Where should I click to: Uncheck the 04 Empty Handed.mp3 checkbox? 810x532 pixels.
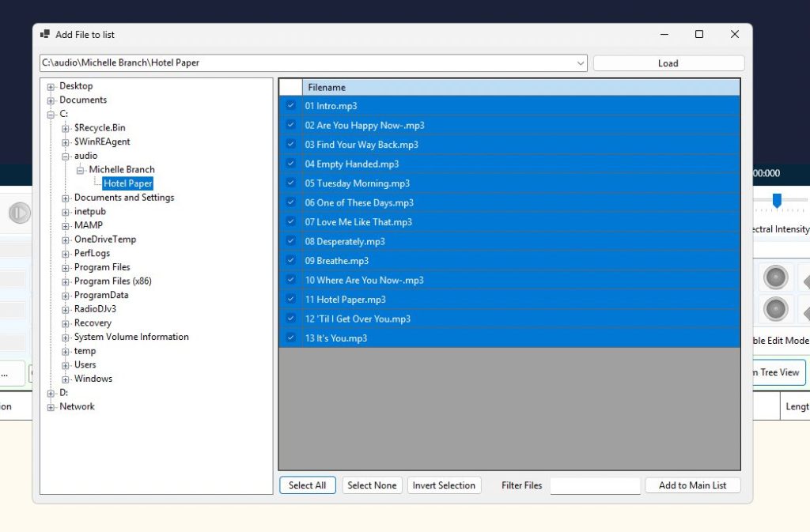(290, 164)
